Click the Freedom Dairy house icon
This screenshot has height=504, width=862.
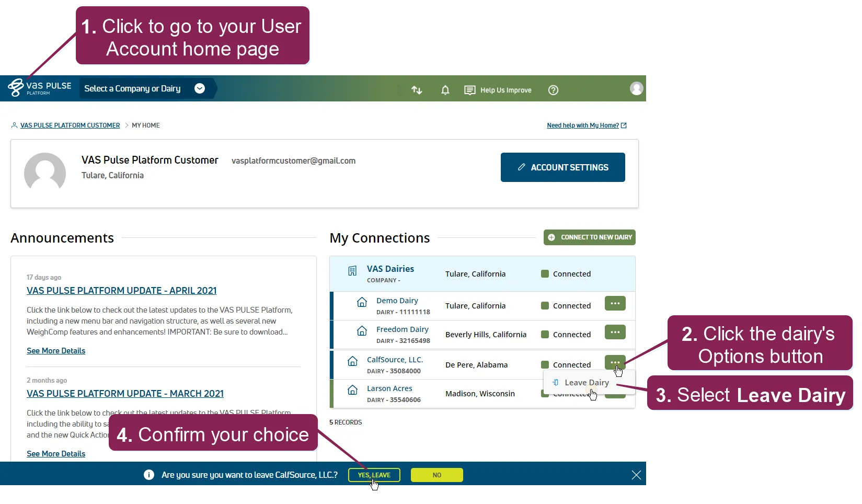point(362,331)
